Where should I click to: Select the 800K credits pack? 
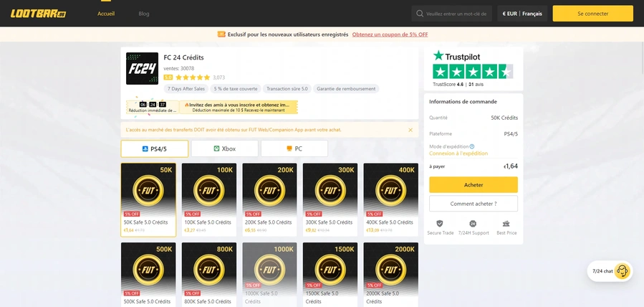click(x=209, y=275)
